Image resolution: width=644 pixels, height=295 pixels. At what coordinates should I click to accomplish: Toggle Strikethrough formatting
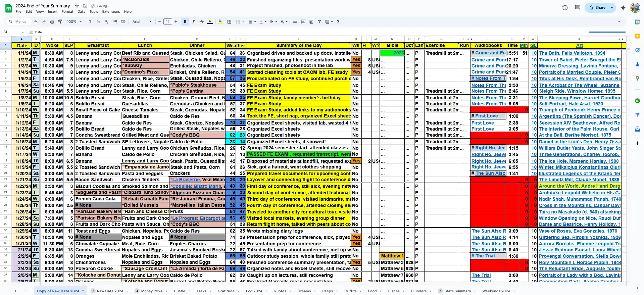(201, 22)
